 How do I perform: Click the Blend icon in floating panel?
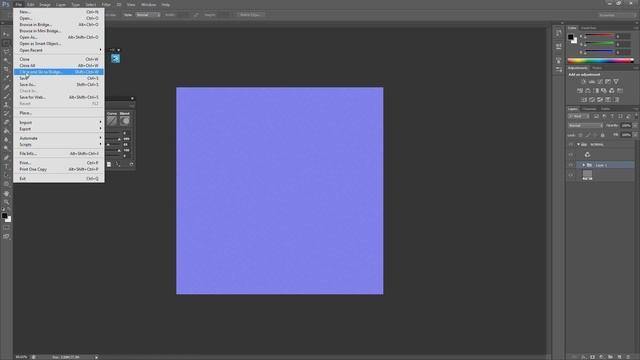pyautogui.click(x=125, y=121)
